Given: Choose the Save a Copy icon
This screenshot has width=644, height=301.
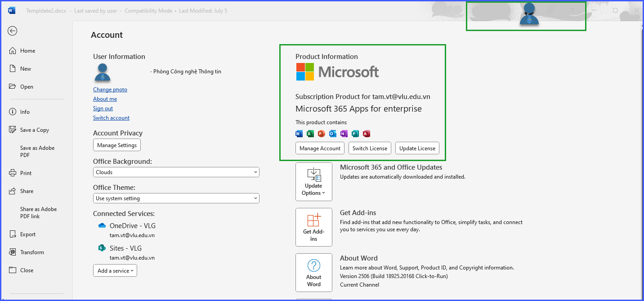Looking at the screenshot, I should pos(13,130).
